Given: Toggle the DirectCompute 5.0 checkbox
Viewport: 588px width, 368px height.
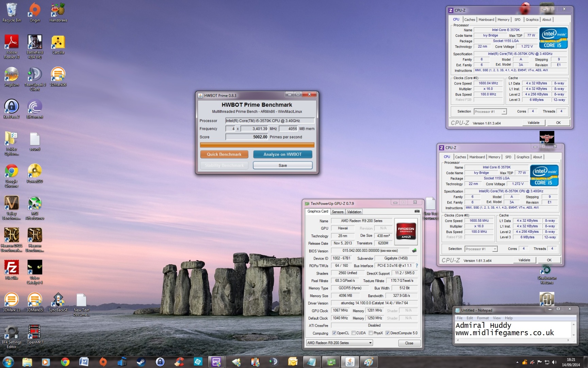Looking at the screenshot, I should (x=388, y=333).
